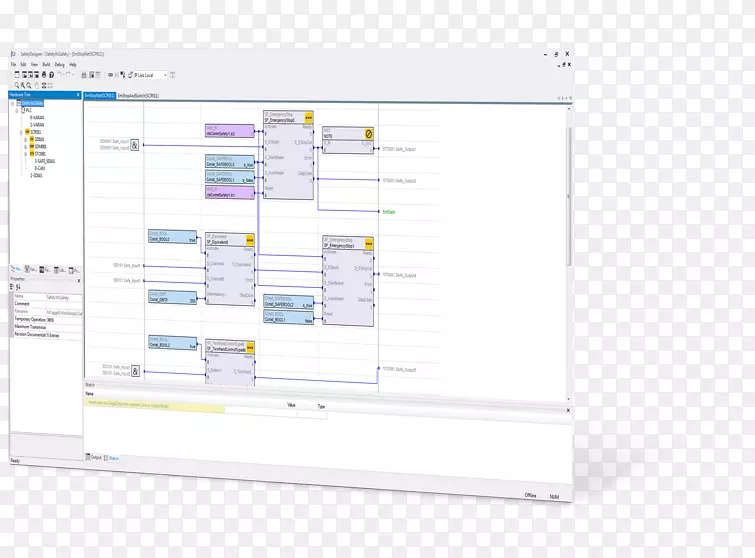Click the first toolbar icon for new project

pos(17,75)
